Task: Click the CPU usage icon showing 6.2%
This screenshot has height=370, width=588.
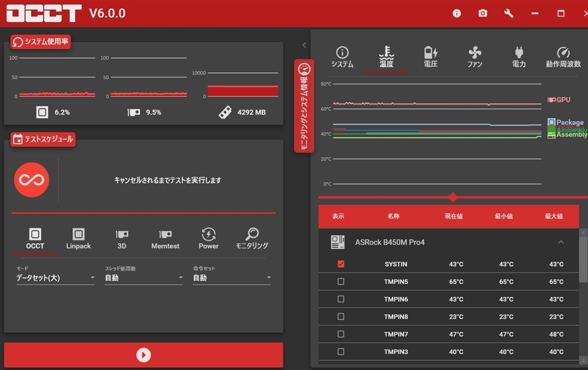Action: click(42, 112)
